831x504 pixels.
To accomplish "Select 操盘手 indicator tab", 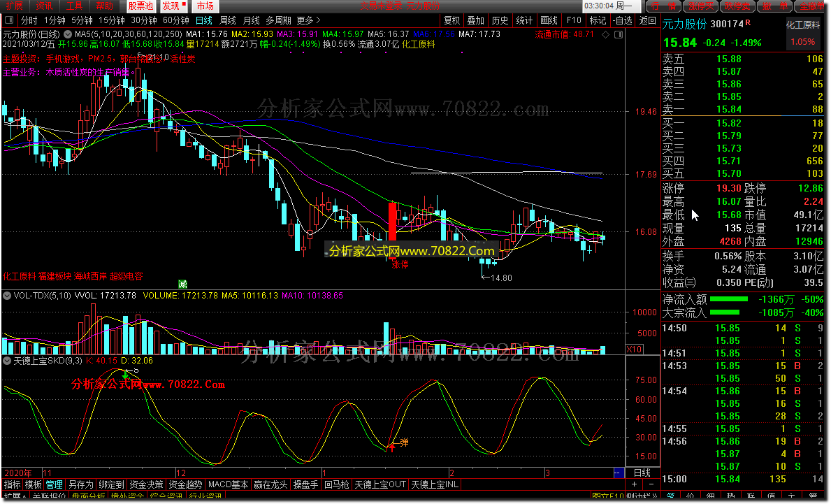I will tap(306, 484).
